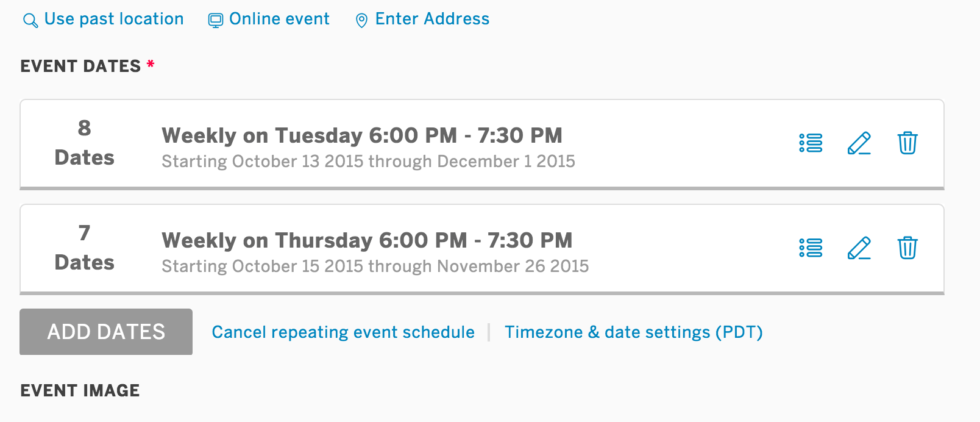Click the map pin icon beside Enter Address

tap(361, 21)
